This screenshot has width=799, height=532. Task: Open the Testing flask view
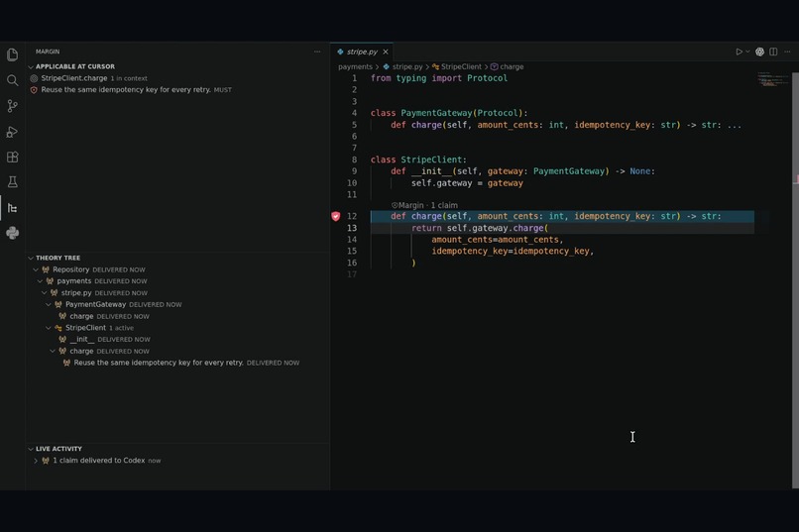point(12,181)
